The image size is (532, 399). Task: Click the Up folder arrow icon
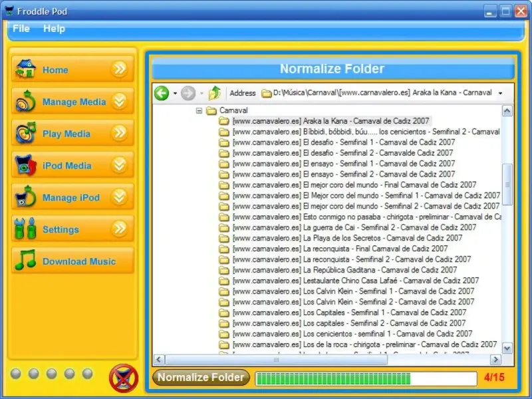214,93
